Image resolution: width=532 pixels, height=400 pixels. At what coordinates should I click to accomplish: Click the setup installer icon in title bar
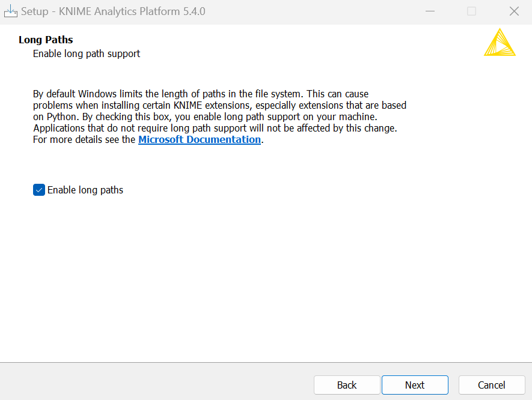[11, 11]
